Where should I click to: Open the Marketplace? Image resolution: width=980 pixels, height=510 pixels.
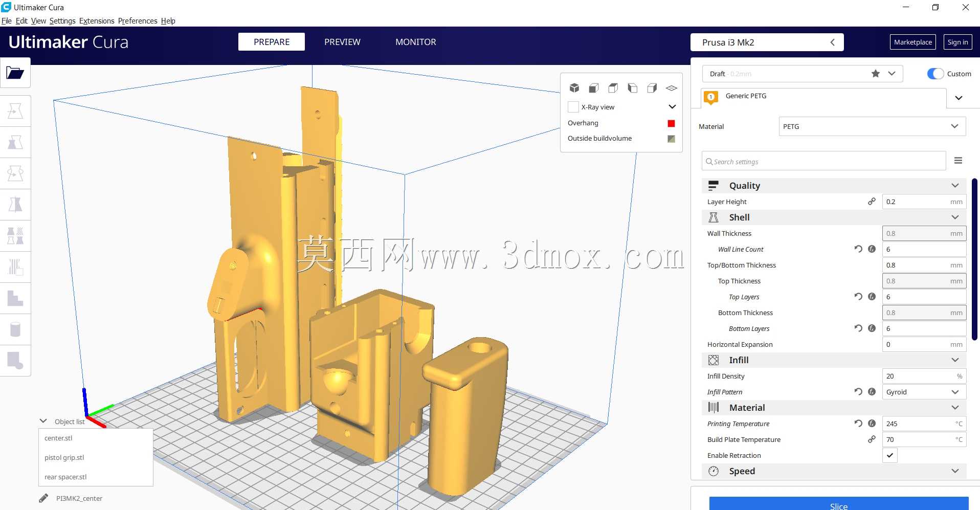[x=913, y=42]
